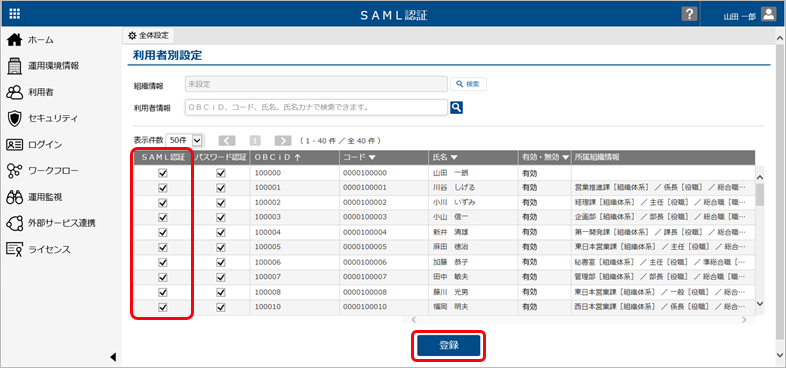Focus the 利用者情報 search input field

[316, 107]
